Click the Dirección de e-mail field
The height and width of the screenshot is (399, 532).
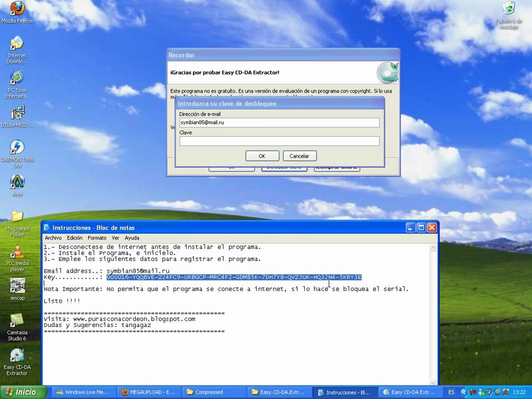(279, 122)
